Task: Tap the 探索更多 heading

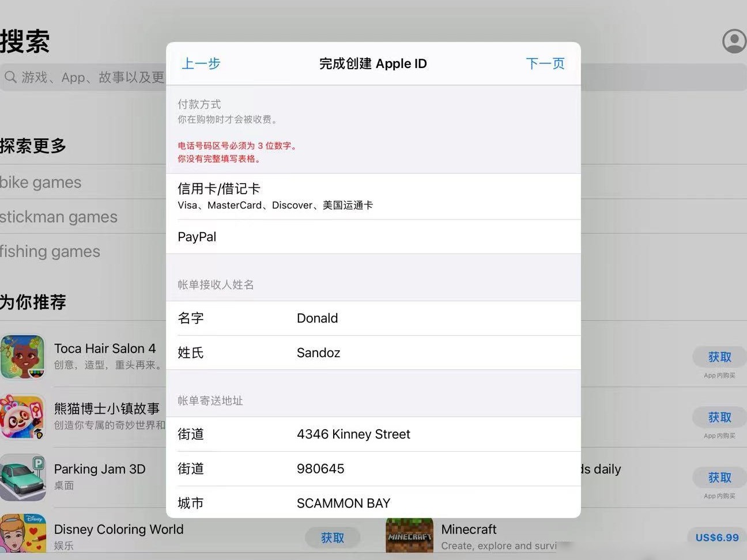Action: click(33, 146)
